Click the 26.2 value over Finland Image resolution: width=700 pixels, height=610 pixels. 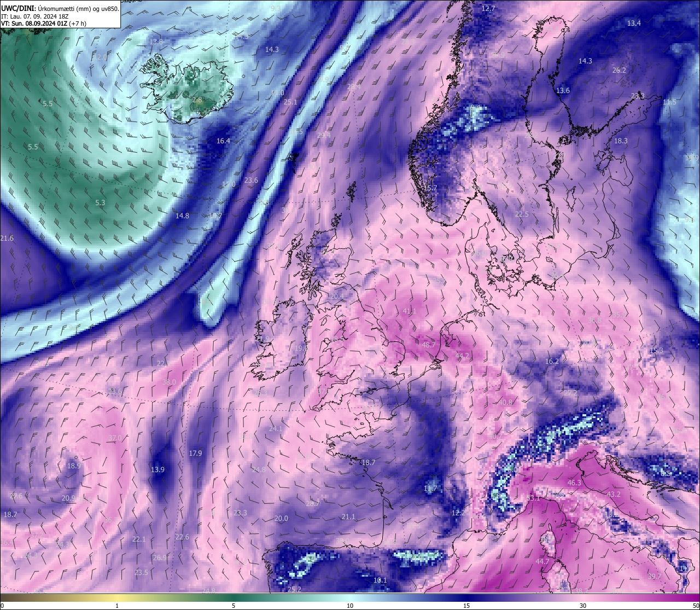[x=619, y=71]
